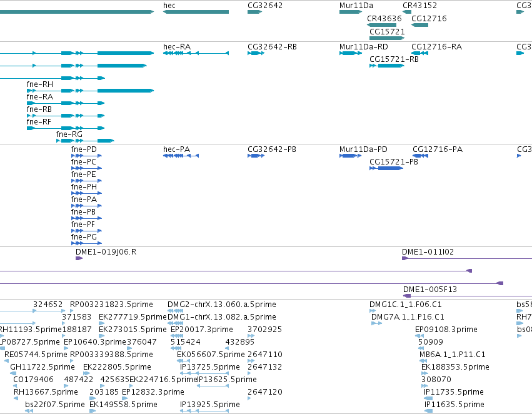Select the EK149558.5prime EST label
The width and height of the screenshot is (532, 414).
(x=123, y=405)
